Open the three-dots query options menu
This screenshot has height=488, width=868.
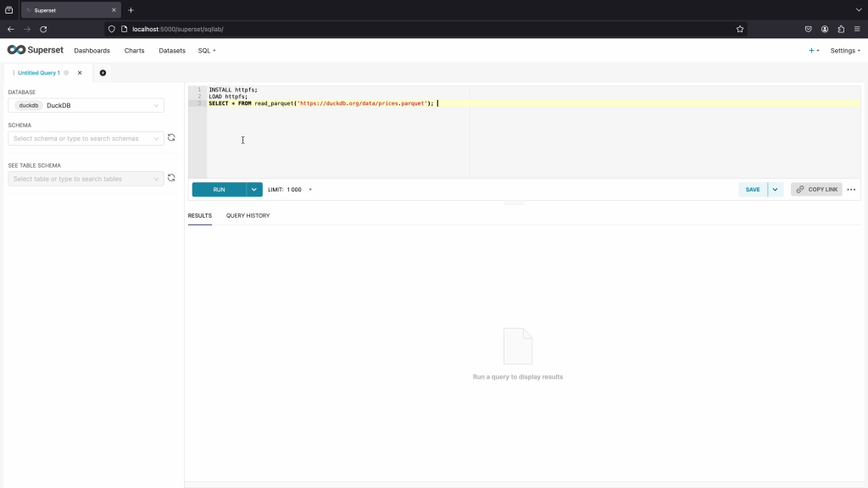(x=851, y=190)
